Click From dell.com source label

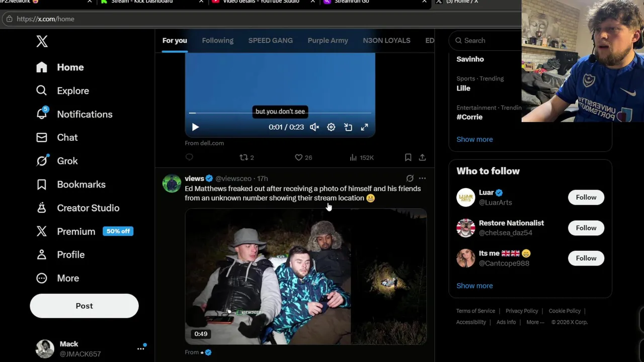tap(204, 143)
